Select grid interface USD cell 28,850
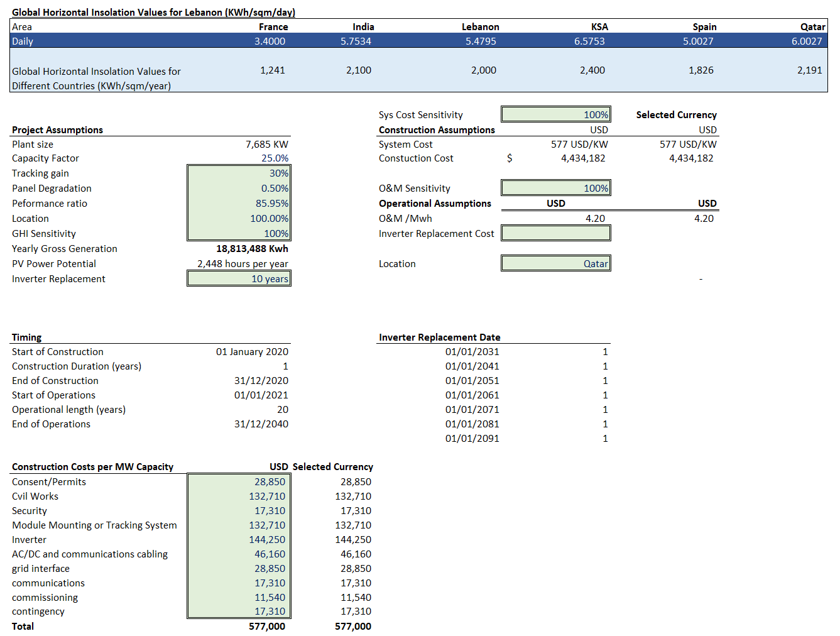 click(x=239, y=568)
